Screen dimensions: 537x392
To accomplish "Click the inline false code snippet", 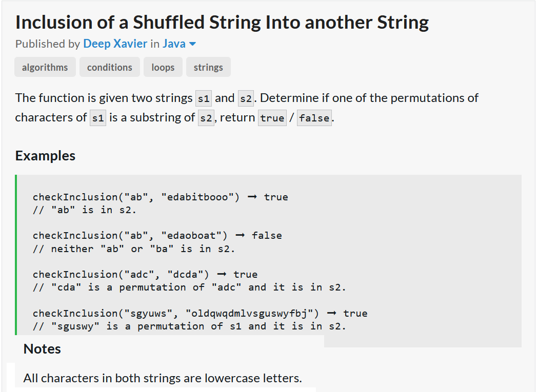I will coord(314,118).
